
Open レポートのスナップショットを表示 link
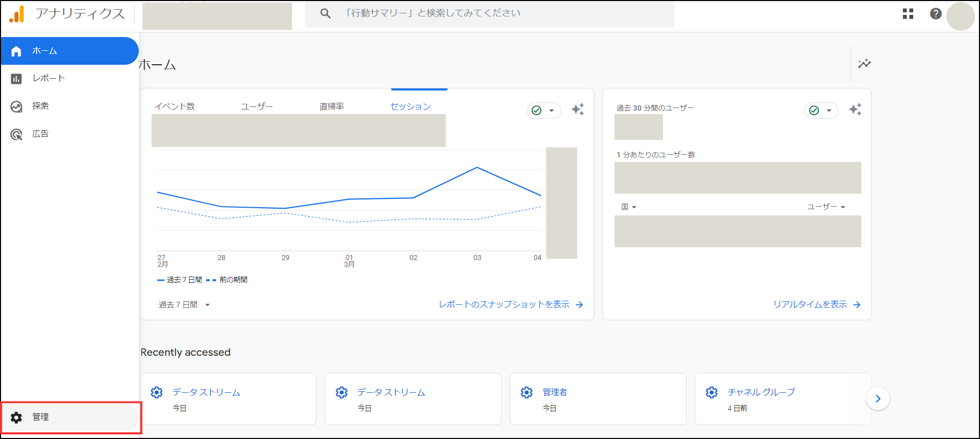pos(511,304)
